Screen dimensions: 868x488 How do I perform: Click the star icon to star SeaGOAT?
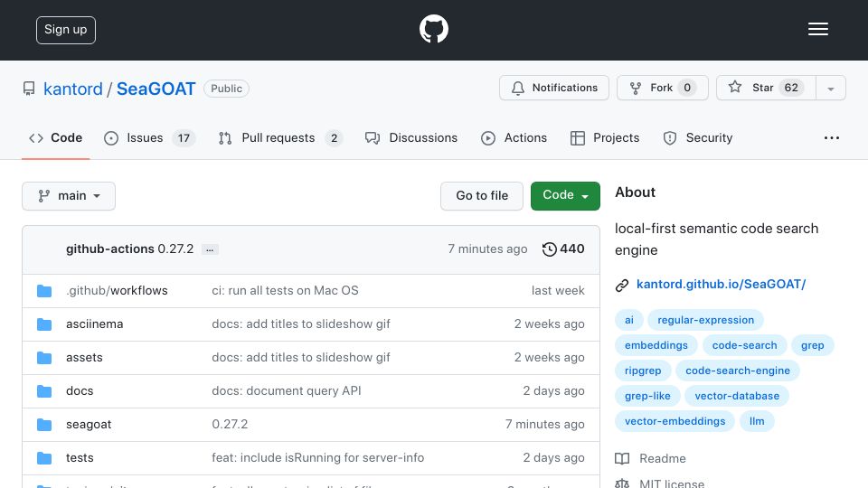734,87
